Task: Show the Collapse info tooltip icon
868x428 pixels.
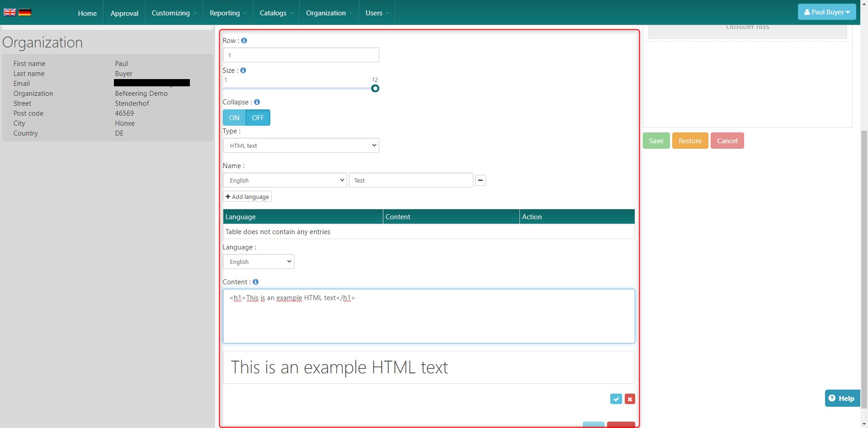Action: pyautogui.click(x=257, y=102)
